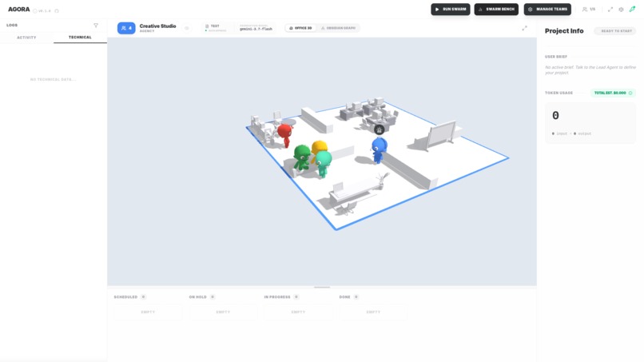This screenshot has height=362, width=644.
Task: Click the Done column header
Action: (x=344, y=296)
